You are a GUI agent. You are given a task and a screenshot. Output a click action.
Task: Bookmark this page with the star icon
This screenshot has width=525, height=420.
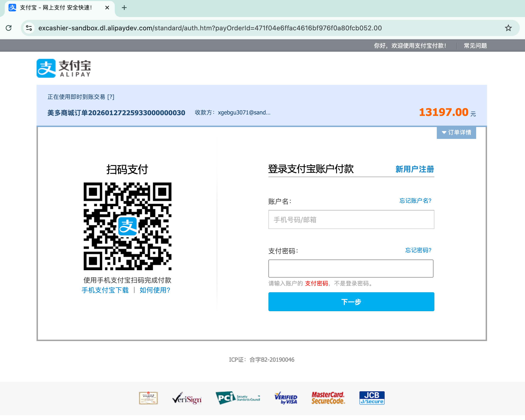click(x=508, y=28)
